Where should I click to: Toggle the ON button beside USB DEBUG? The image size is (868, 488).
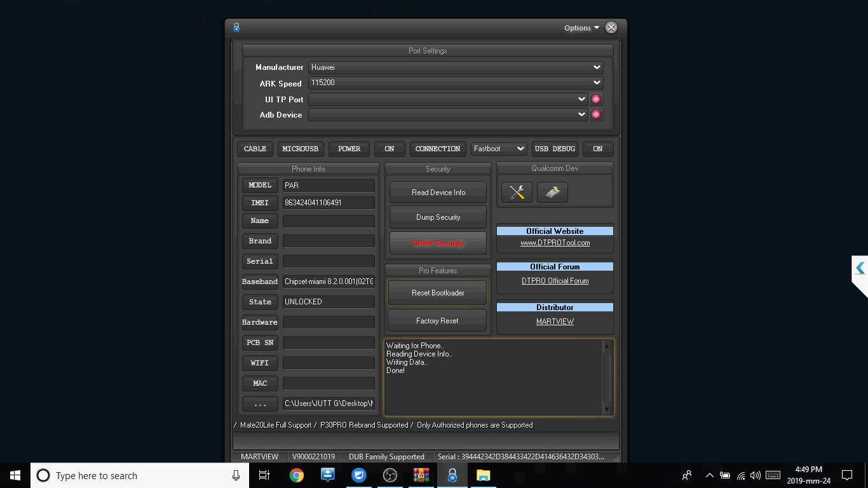(x=598, y=149)
